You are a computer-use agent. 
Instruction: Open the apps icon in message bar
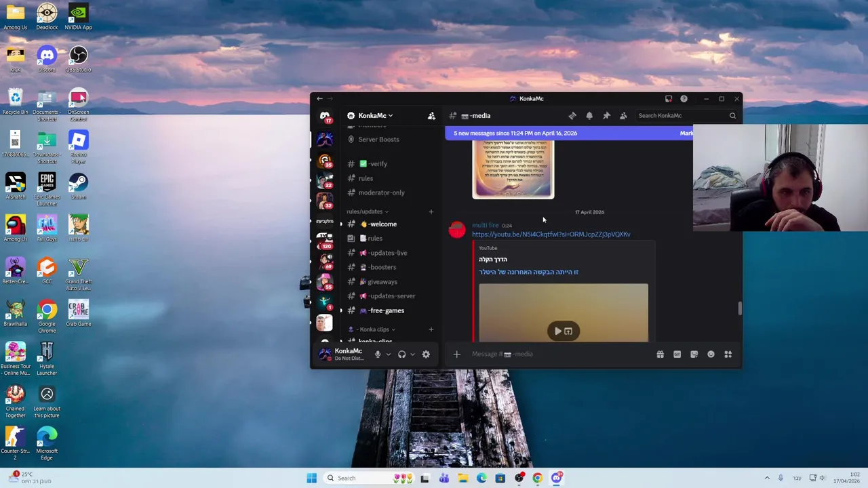pyautogui.click(x=728, y=354)
